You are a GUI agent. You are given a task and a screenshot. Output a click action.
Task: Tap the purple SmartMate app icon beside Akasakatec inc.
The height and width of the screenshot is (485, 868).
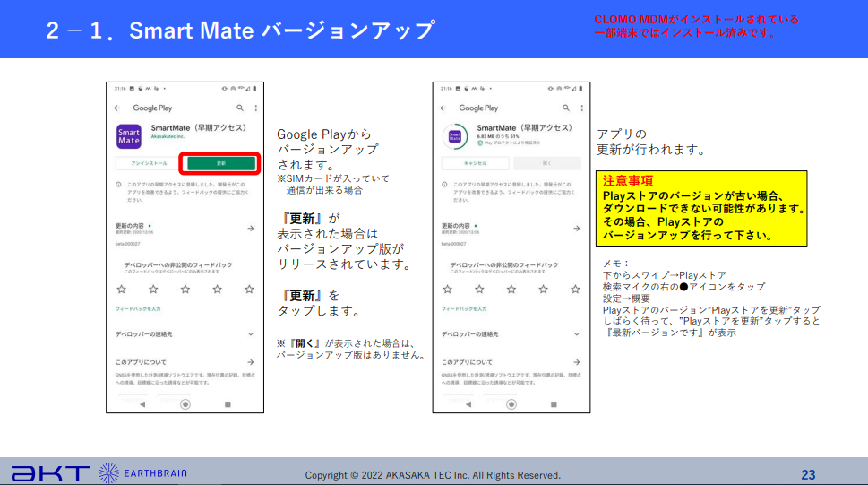coord(128,136)
